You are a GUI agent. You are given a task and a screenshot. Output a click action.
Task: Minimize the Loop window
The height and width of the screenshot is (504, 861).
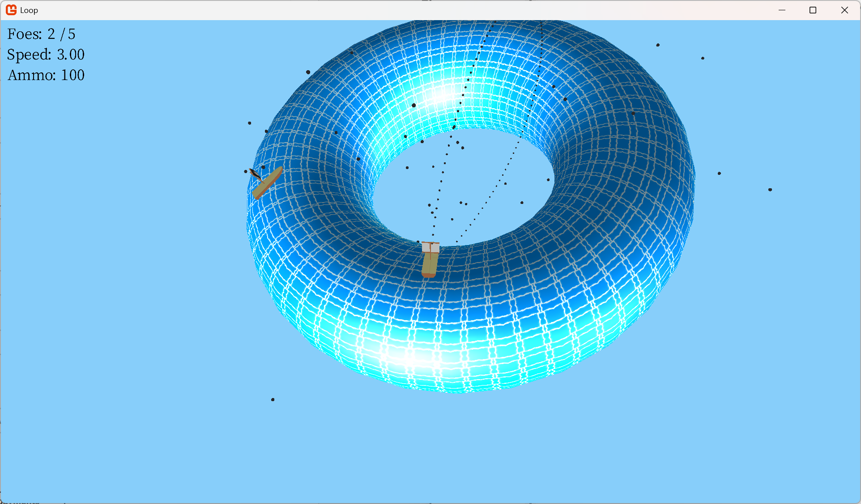click(782, 10)
